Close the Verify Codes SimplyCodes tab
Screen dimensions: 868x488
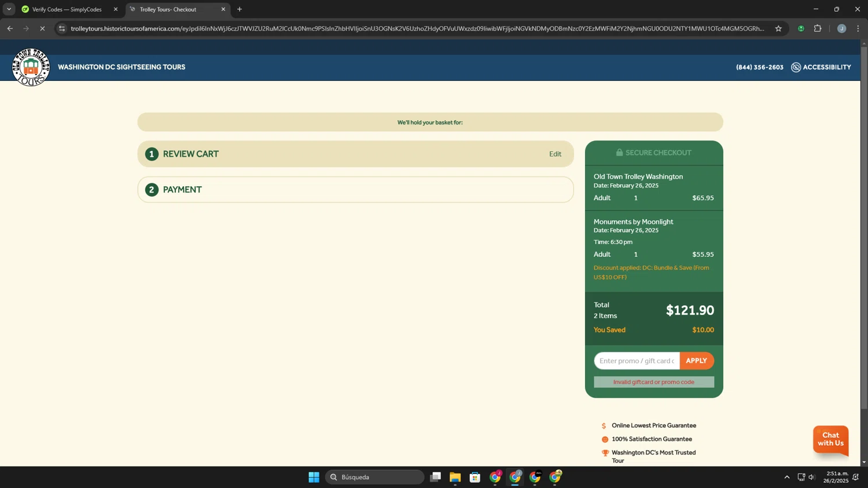(115, 9)
